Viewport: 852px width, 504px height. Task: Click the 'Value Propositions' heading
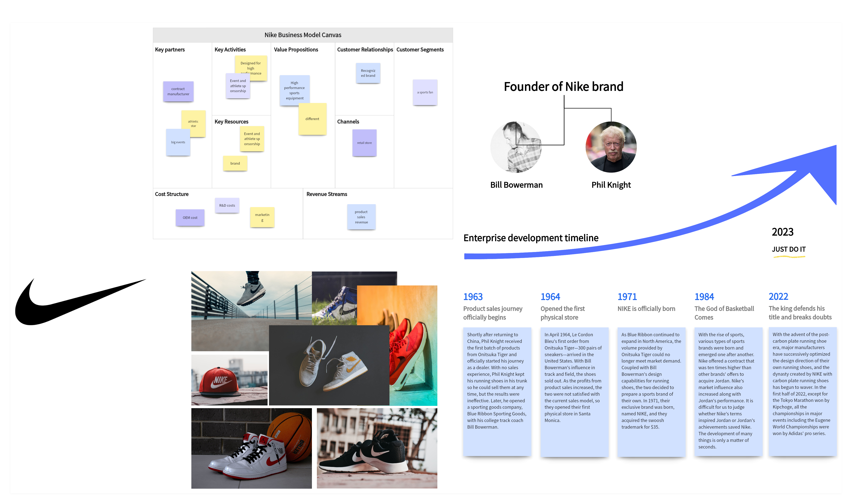click(296, 49)
